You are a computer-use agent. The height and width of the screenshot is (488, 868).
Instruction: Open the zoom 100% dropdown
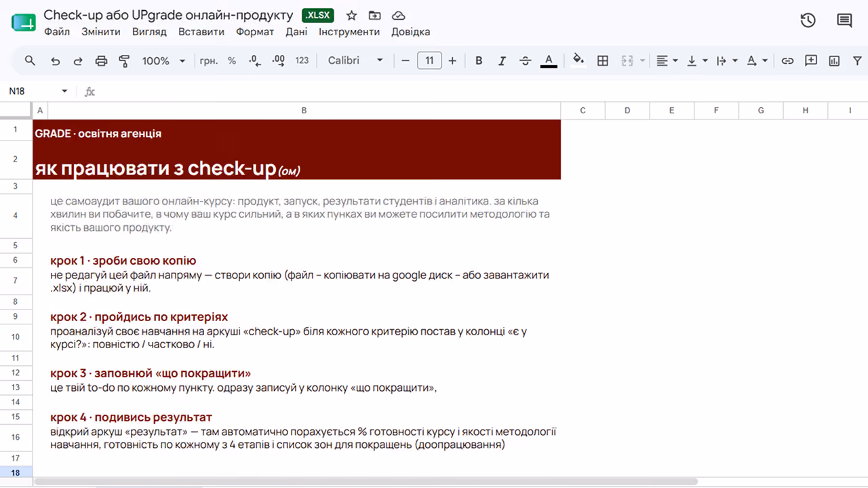coord(163,60)
